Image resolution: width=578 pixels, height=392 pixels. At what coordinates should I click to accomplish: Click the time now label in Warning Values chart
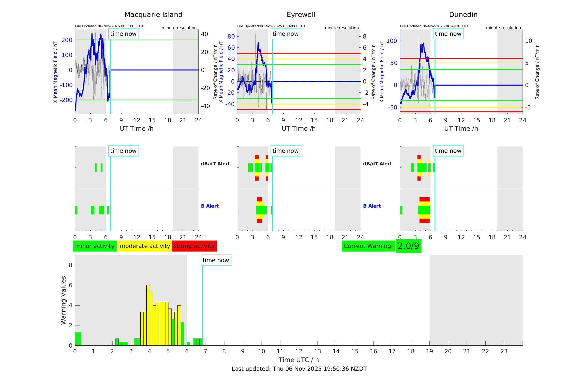[216, 260]
